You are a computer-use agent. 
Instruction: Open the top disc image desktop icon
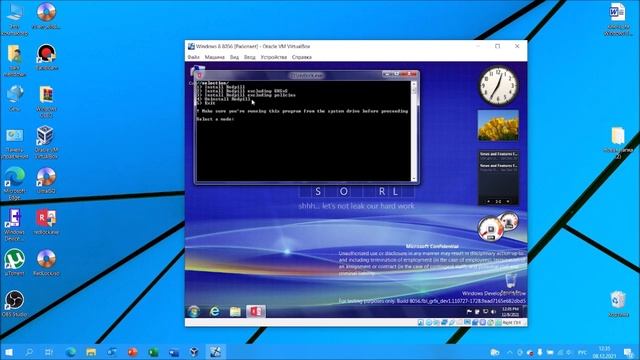coord(46,16)
